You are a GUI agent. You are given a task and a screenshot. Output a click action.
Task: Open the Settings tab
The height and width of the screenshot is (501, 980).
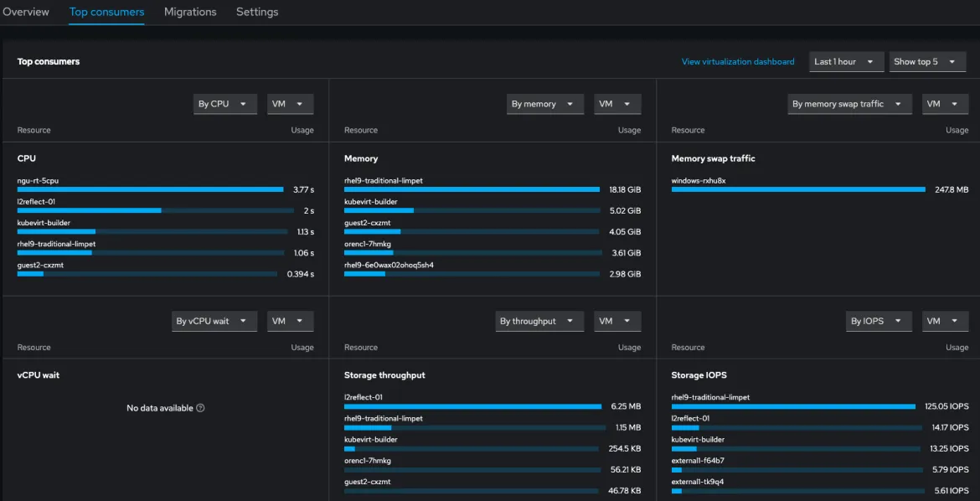(x=256, y=12)
